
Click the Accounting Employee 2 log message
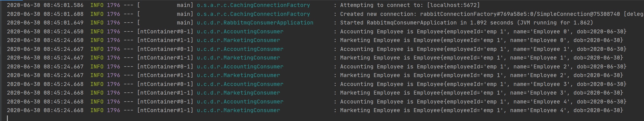click(x=483, y=67)
